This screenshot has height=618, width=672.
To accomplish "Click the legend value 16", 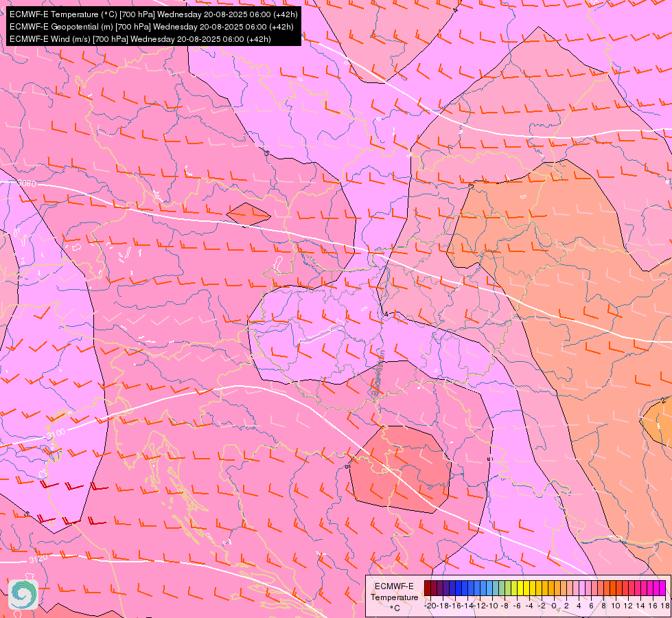I will [x=653, y=606].
